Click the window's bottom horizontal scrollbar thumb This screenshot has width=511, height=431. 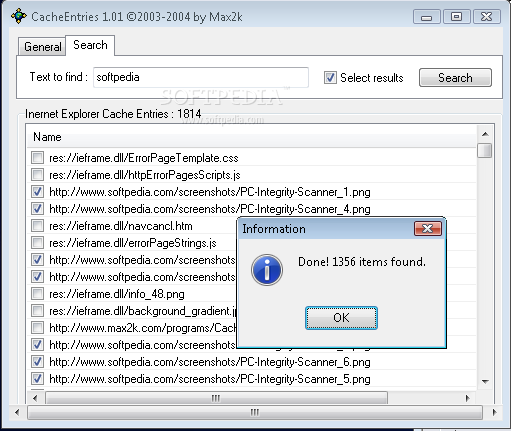coord(255,412)
